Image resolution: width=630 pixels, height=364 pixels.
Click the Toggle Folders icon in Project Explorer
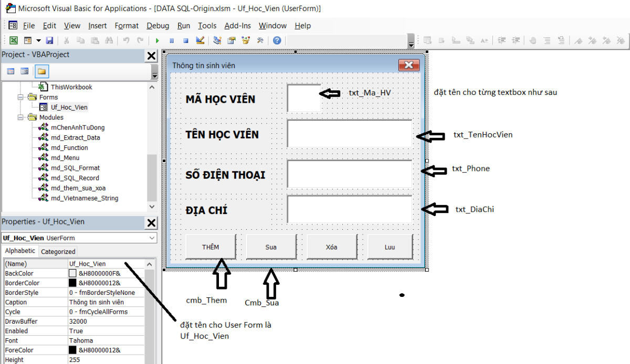[x=40, y=71]
